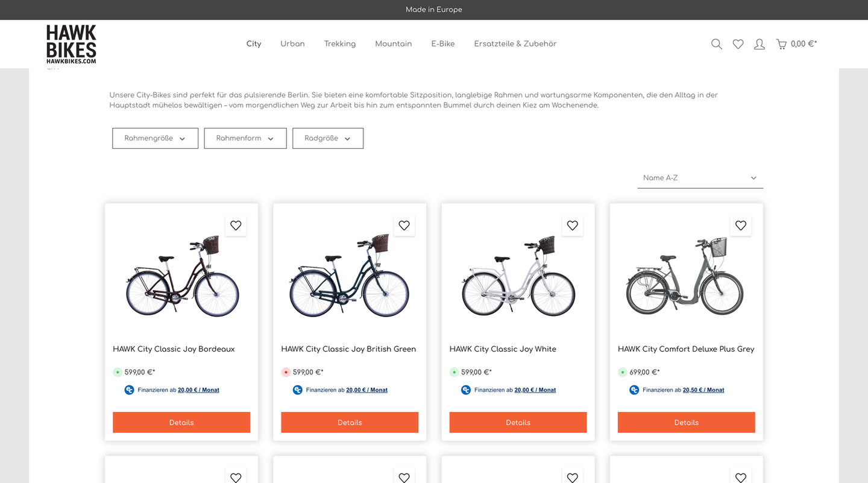Click the white Classic Joy bicycle image
The width and height of the screenshot is (868, 483).
pyautogui.click(x=518, y=276)
